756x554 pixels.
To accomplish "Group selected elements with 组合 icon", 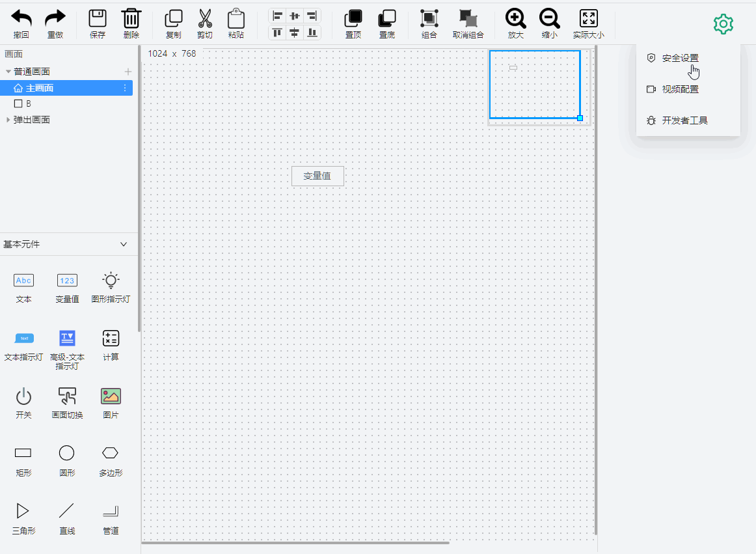I will (429, 19).
